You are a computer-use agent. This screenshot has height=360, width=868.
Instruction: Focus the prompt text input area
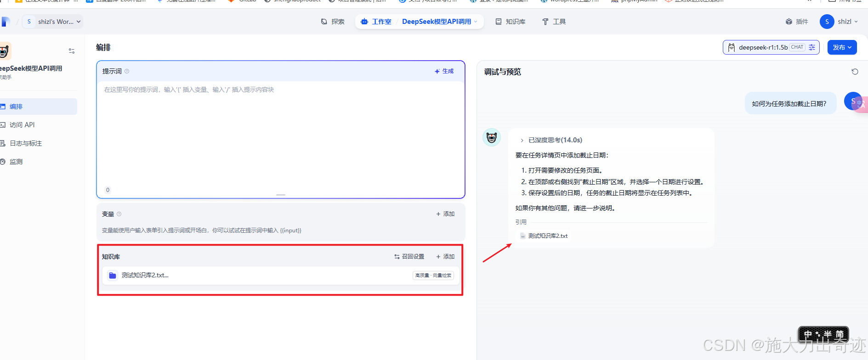(x=280, y=133)
